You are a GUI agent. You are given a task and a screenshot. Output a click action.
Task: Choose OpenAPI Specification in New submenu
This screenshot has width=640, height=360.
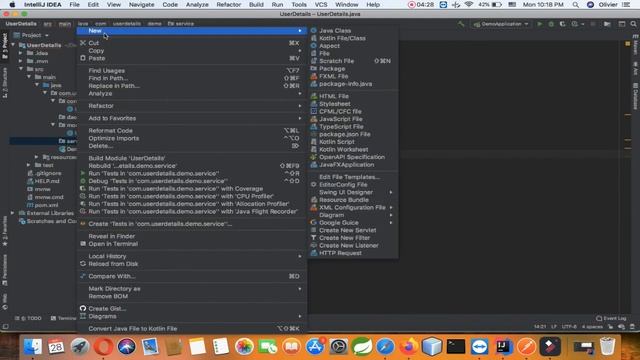click(353, 157)
